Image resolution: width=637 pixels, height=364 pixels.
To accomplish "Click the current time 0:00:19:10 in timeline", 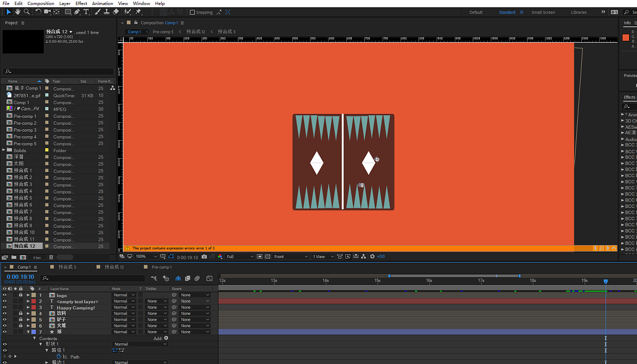I will [20, 277].
